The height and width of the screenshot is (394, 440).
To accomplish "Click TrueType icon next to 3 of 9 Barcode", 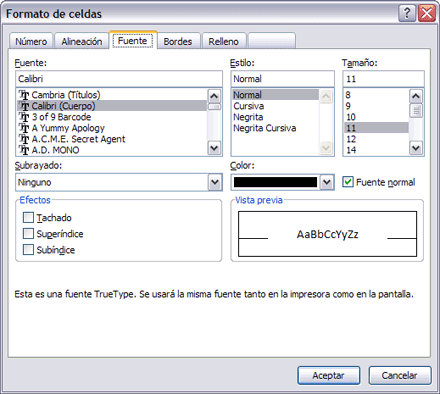I will [24, 117].
